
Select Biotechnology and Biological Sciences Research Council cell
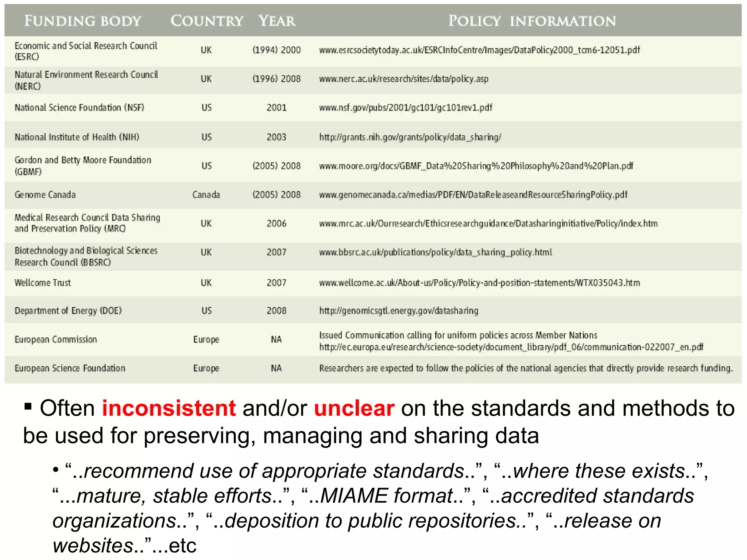[x=86, y=256]
